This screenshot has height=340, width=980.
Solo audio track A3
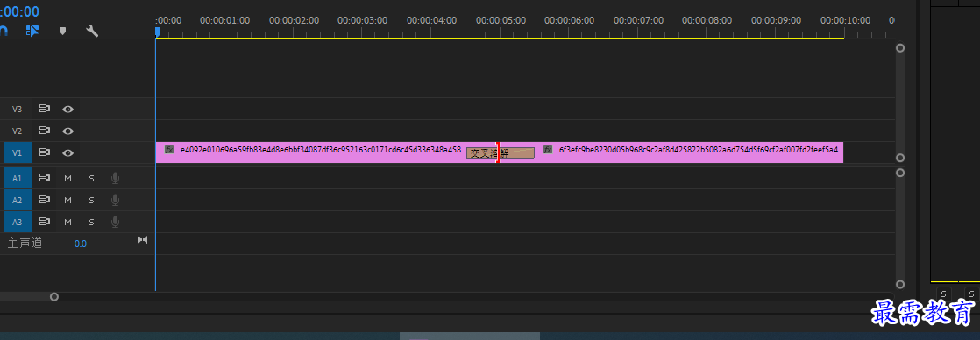click(91, 223)
